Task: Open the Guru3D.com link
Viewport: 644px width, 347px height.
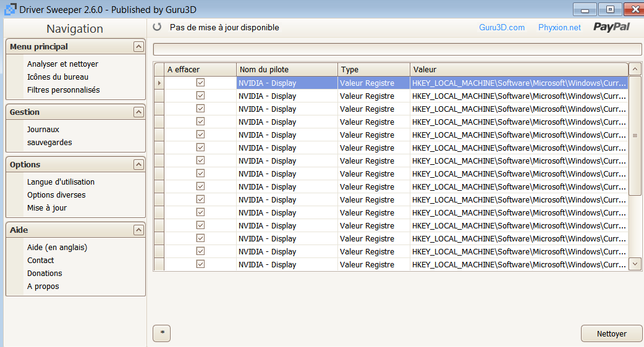Action: 502,28
